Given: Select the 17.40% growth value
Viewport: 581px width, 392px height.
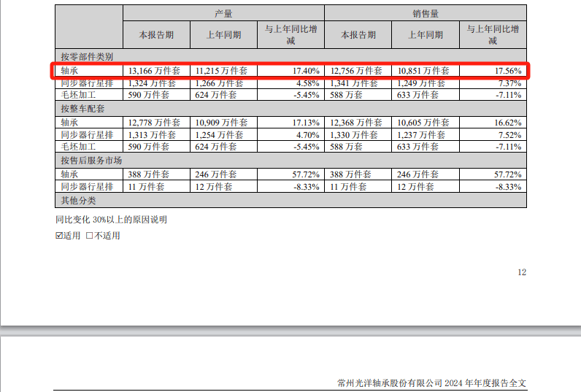Looking at the screenshot, I should pos(305,71).
